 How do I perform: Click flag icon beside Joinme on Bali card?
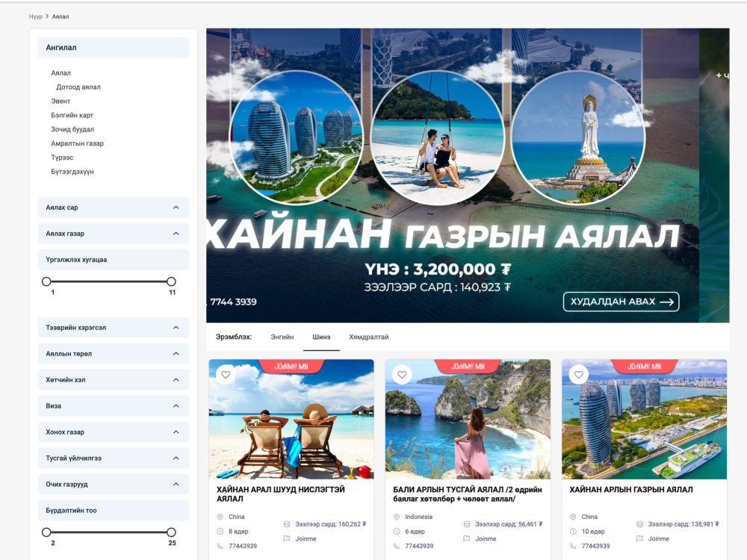click(467, 538)
